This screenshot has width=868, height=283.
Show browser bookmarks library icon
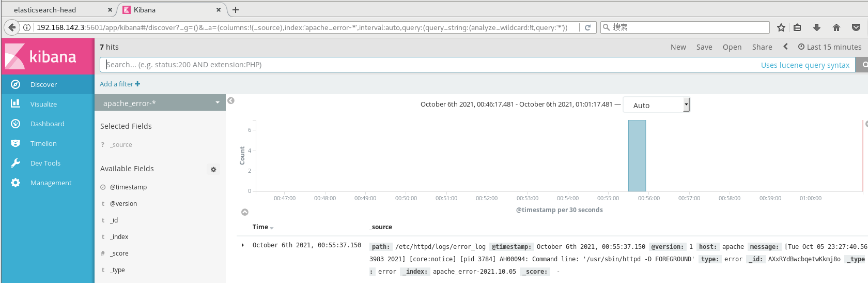(798, 27)
